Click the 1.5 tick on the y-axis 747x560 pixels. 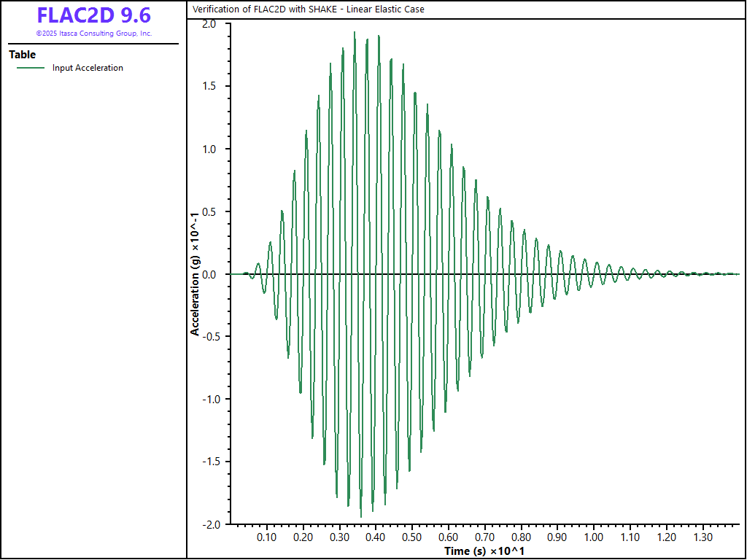[x=211, y=87]
